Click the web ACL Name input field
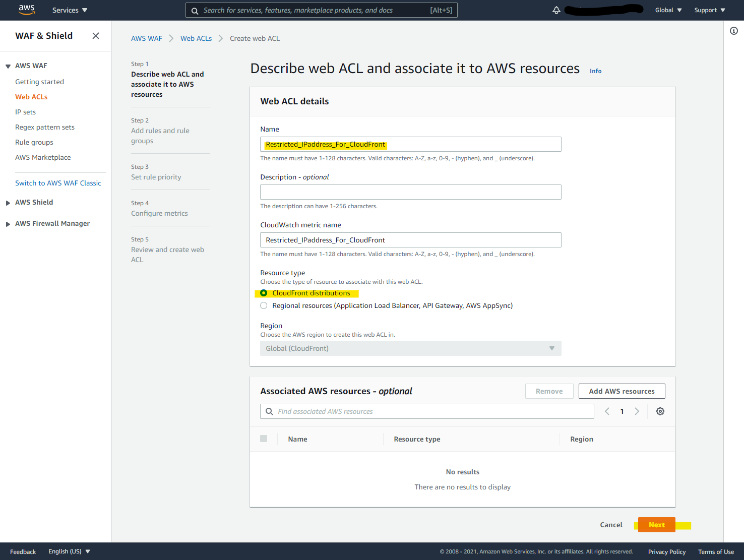This screenshot has width=744, height=560. (411, 144)
